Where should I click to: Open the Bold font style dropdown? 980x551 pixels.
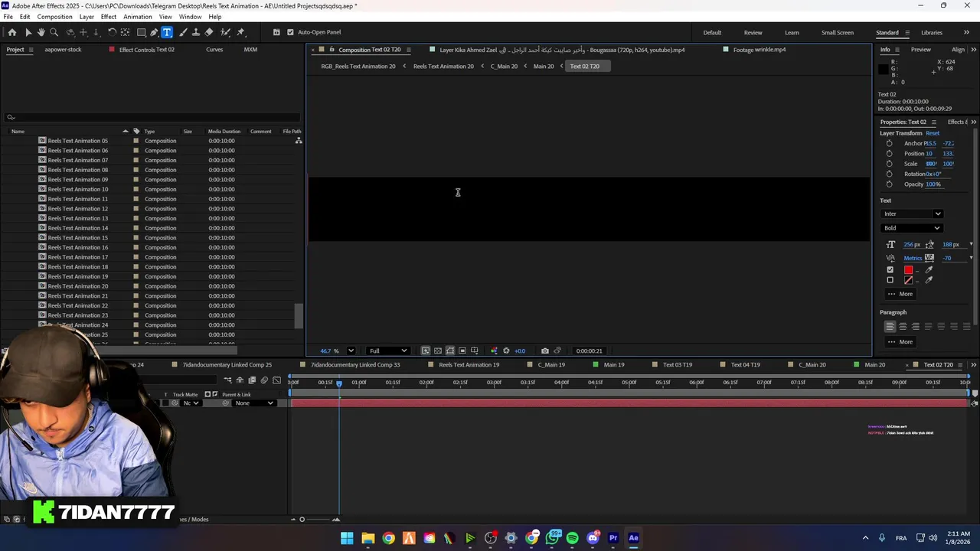[912, 228]
